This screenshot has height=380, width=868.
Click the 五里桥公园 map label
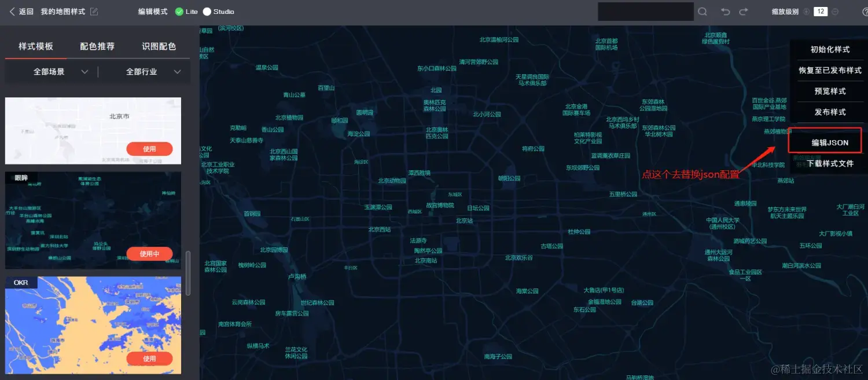click(x=623, y=195)
